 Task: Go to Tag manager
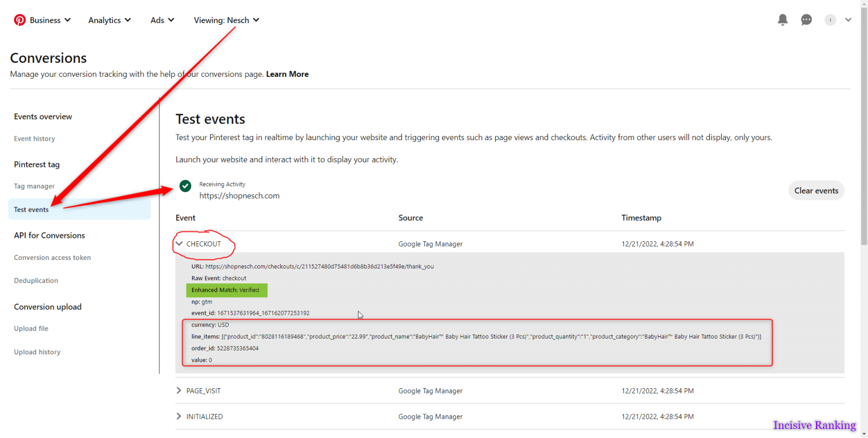click(x=34, y=186)
